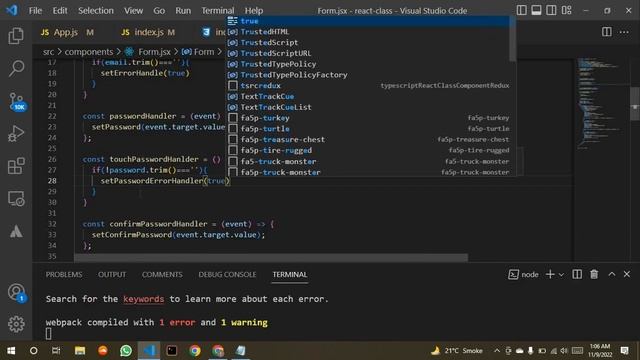Switch to the DEBUG CONSOLE tab
Screen dimensions: 640x360
coord(227,275)
